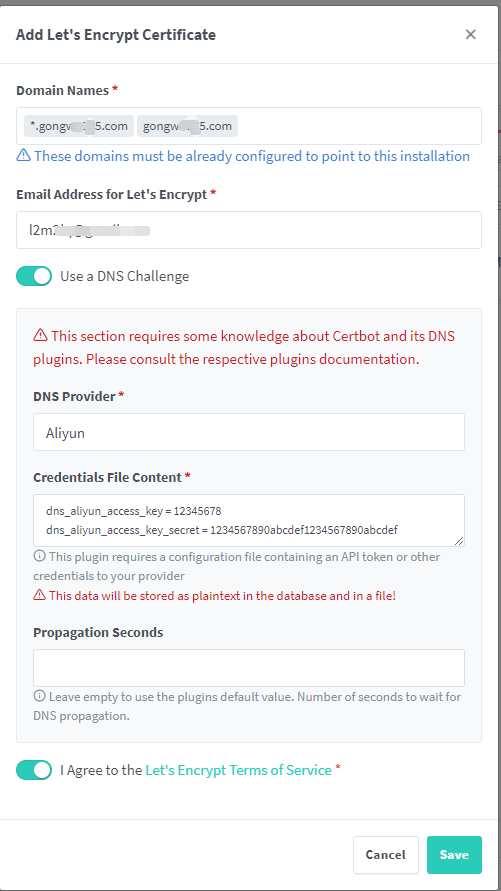Click the red warning icon about Certbot knowledge

tap(40, 336)
